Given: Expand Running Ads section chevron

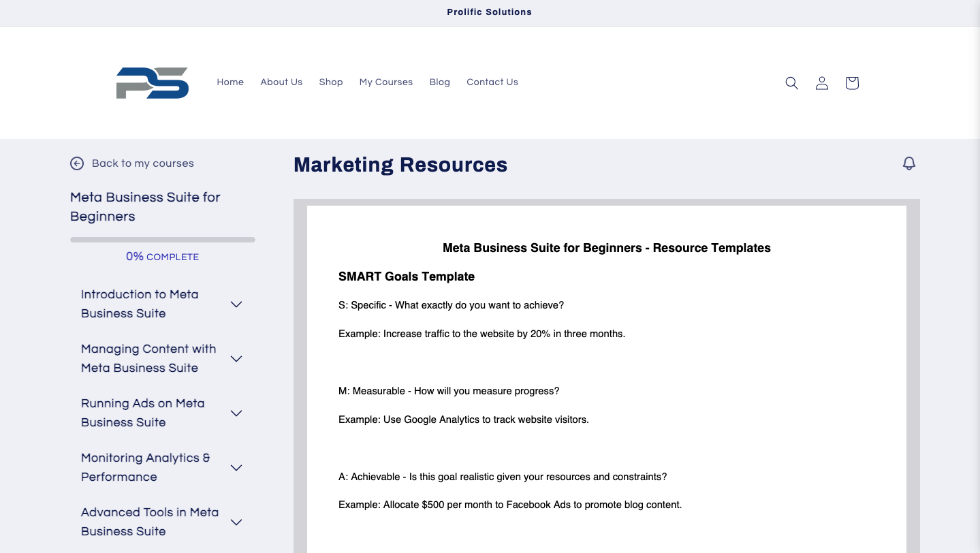Looking at the screenshot, I should (x=236, y=413).
